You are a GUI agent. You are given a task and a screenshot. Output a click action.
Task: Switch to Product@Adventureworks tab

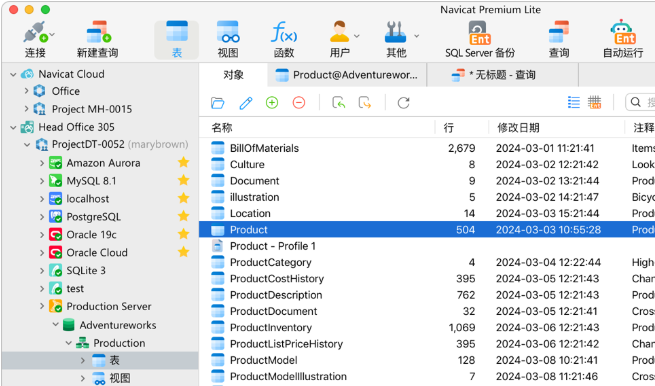click(347, 75)
